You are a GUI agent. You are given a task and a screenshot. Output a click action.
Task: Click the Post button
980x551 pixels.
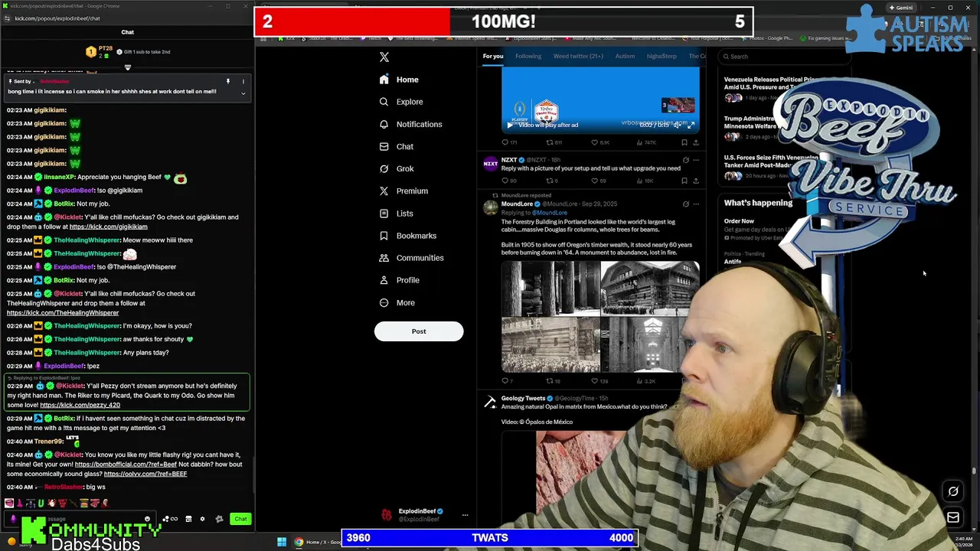pos(419,331)
